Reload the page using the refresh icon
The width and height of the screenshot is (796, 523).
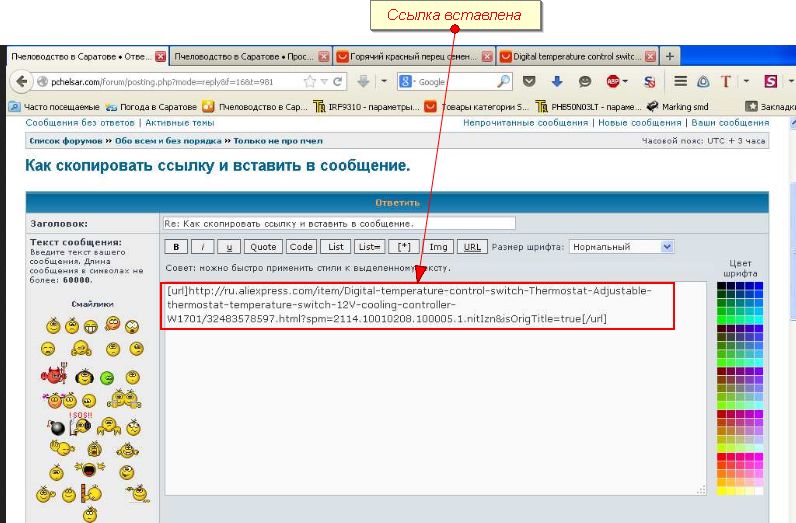(x=339, y=82)
